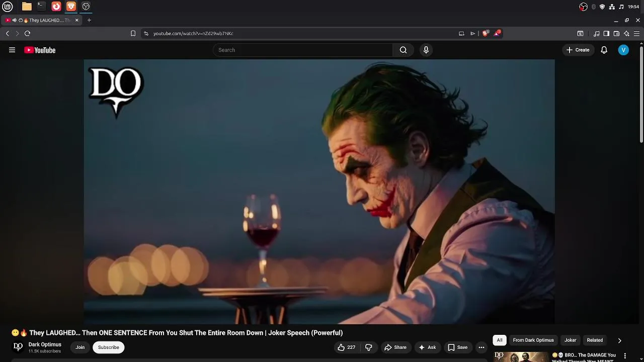Launch the red Vivaldi-like browser panel icon

(x=56, y=7)
